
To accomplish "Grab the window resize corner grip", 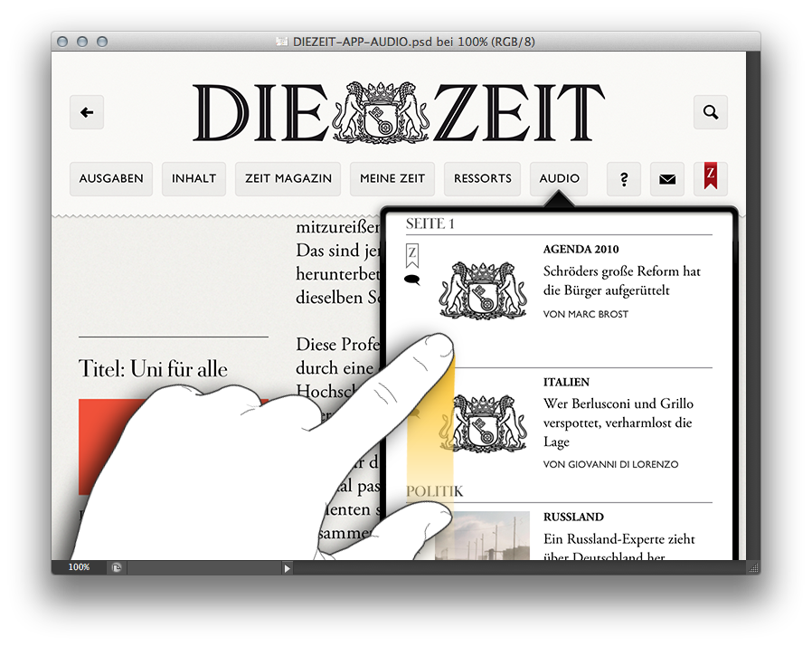I will [753, 568].
